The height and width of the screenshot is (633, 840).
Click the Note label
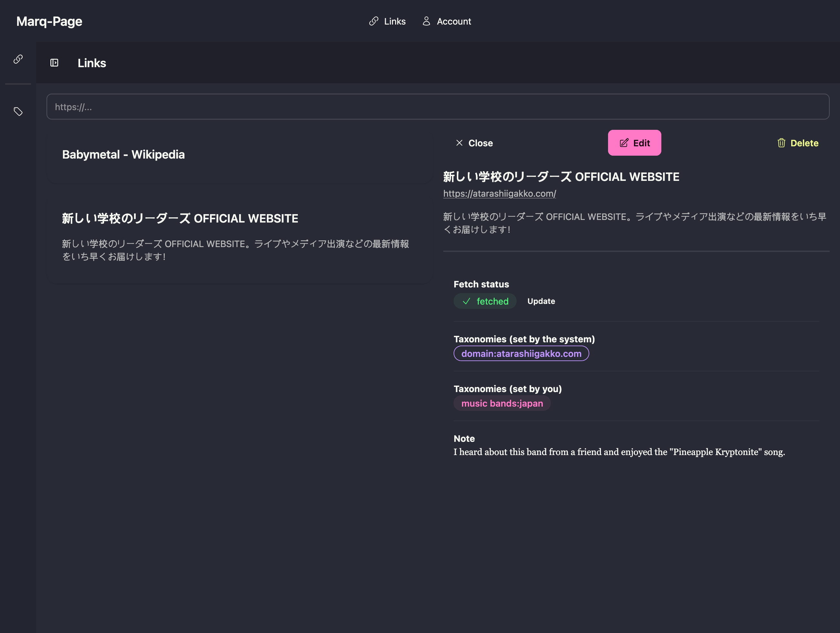click(x=464, y=439)
